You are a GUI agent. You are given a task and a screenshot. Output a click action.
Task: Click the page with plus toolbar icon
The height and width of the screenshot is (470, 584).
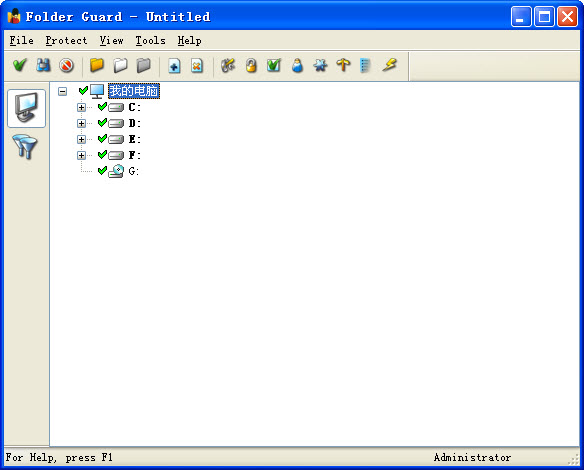coord(174,66)
